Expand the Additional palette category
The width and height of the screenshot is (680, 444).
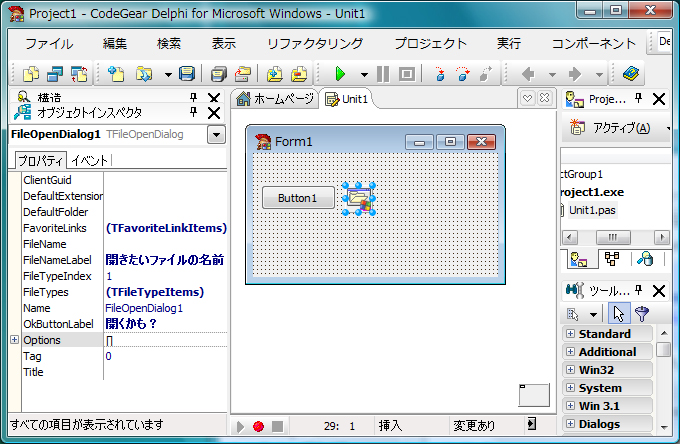click(x=571, y=352)
